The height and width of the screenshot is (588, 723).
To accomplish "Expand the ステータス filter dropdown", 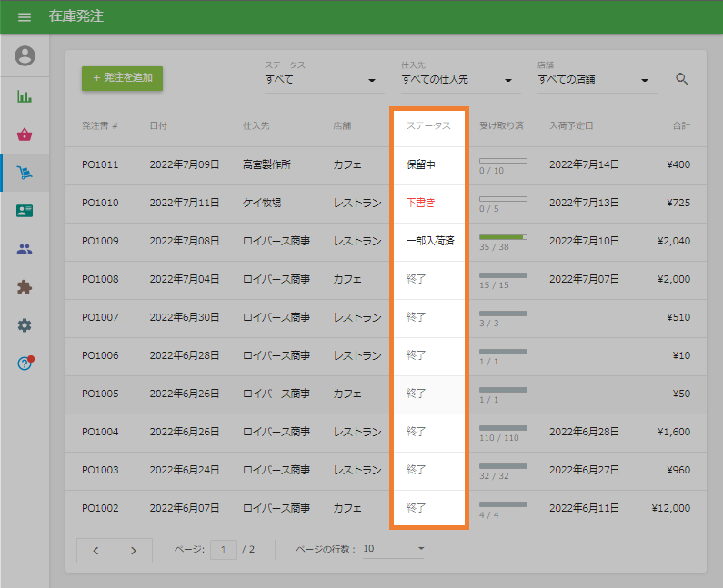I will 322,80.
